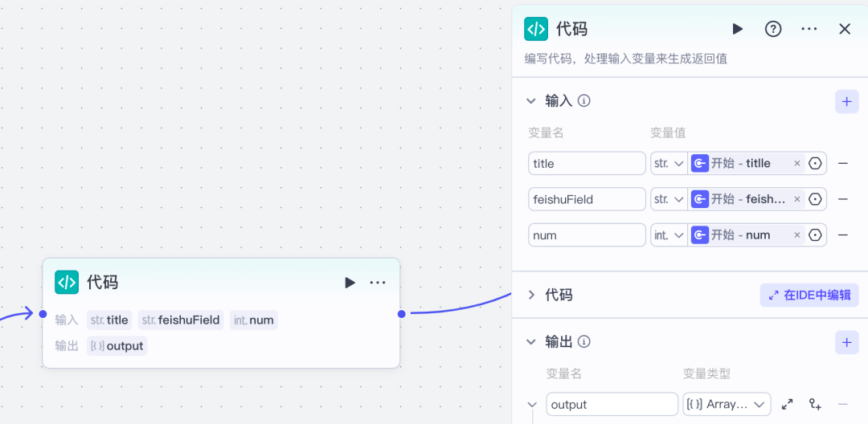Click 代码 title on canvas node
868x424 pixels.
coord(102,282)
